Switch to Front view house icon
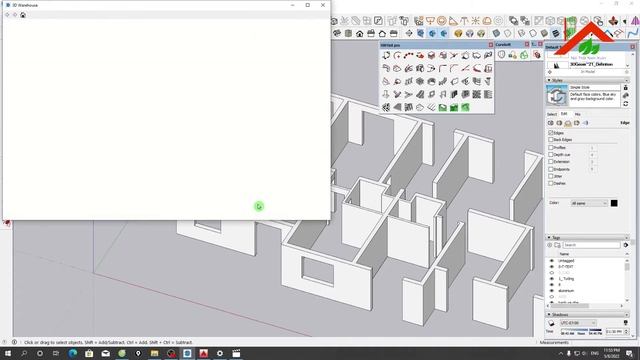This screenshot has width=640, height=360. point(360,33)
